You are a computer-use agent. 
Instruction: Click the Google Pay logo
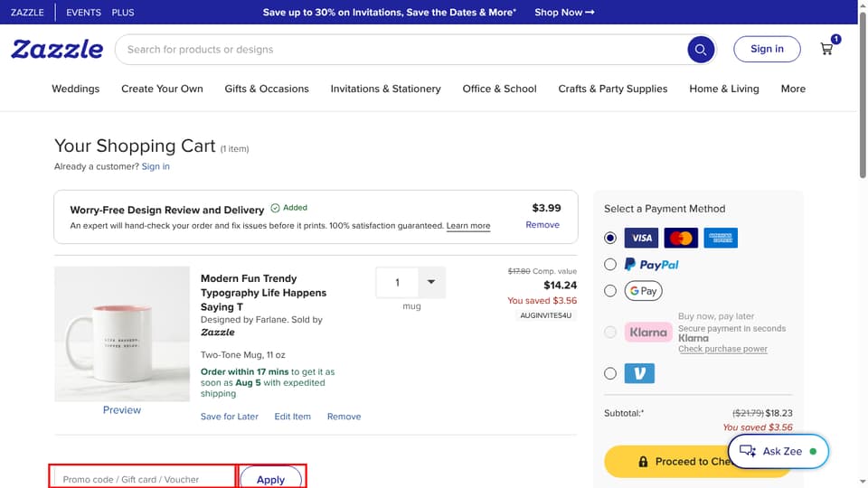click(643, 290)
